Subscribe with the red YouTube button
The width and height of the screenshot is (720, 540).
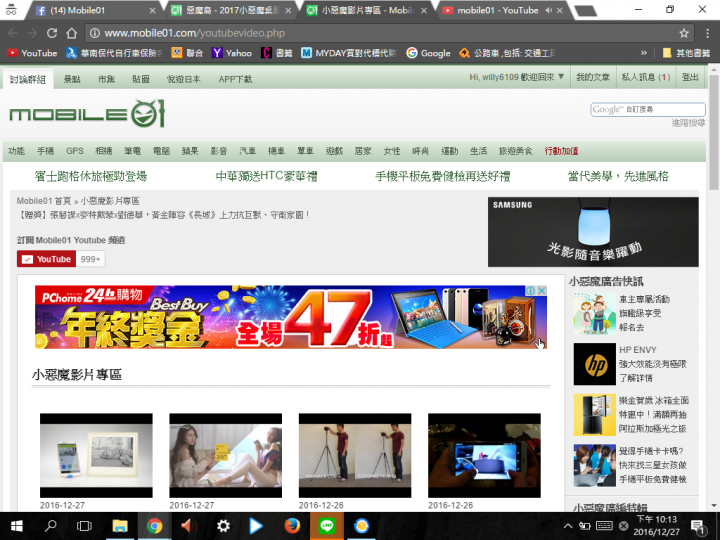click(x=46, y=259)
